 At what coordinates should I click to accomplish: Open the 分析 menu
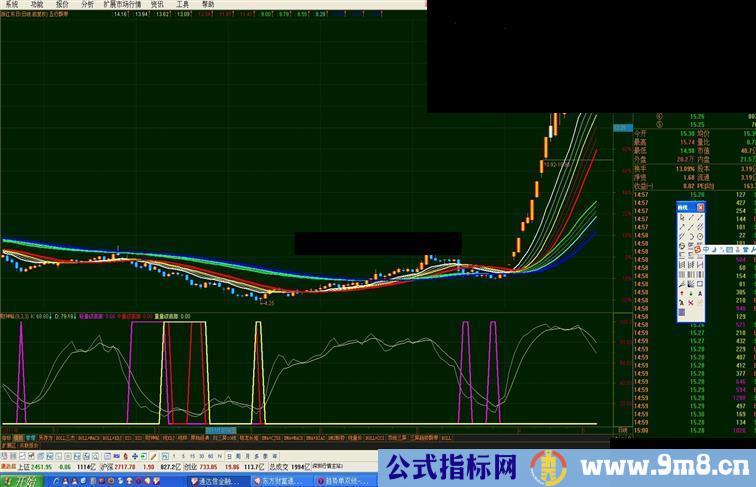(x=88, y=4)
